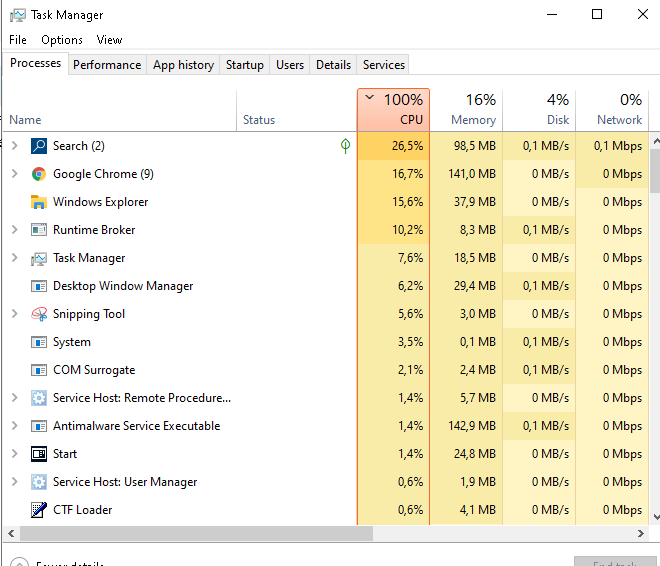This screenshot has width=660, height=566.
Task: Expand the Search (2) process group
Action: pyautogui.click(x=14, y=146)
